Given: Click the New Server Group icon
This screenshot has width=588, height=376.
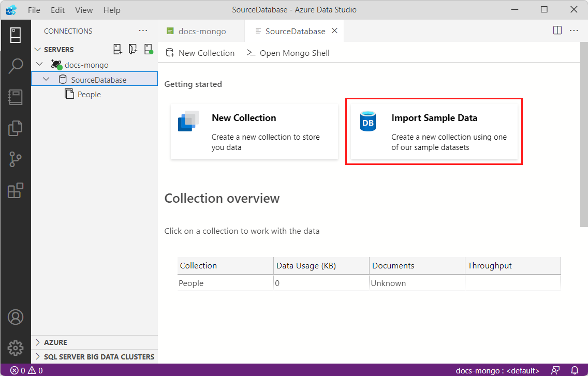Looking at the screenshot, I should coord(133,50).
